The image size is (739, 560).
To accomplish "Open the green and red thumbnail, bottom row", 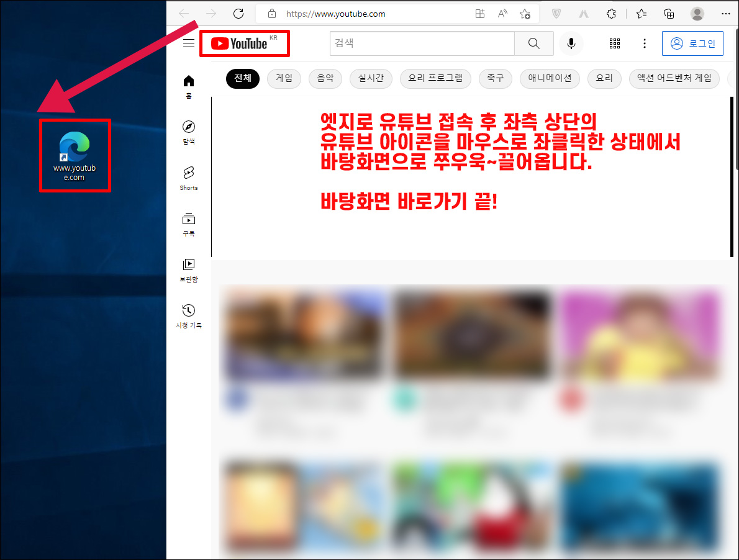I will (x=472, y=506).
